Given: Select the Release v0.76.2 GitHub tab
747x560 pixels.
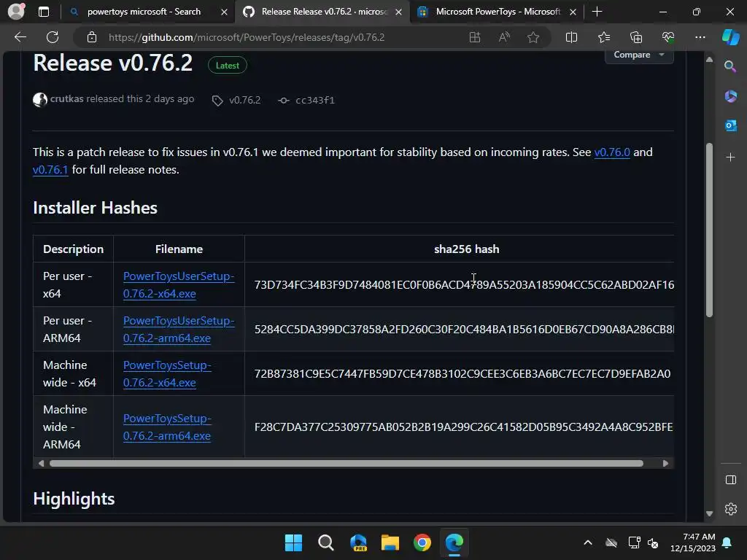Looking at the screenshot, I should coord(324,12).
